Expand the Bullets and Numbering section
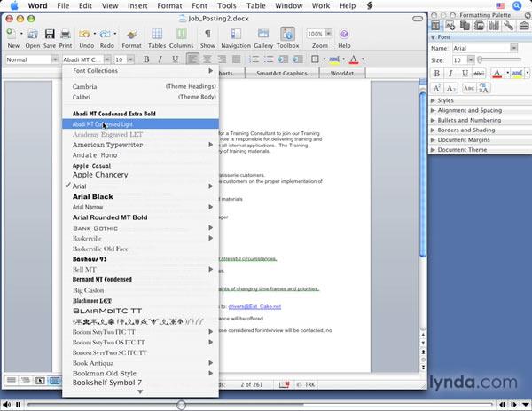The image size is (532, 411). (x=470, y=120)
